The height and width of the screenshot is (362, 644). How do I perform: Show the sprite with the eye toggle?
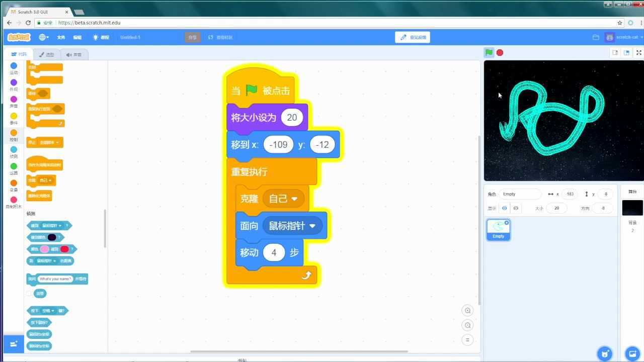[x=505, y=208]
